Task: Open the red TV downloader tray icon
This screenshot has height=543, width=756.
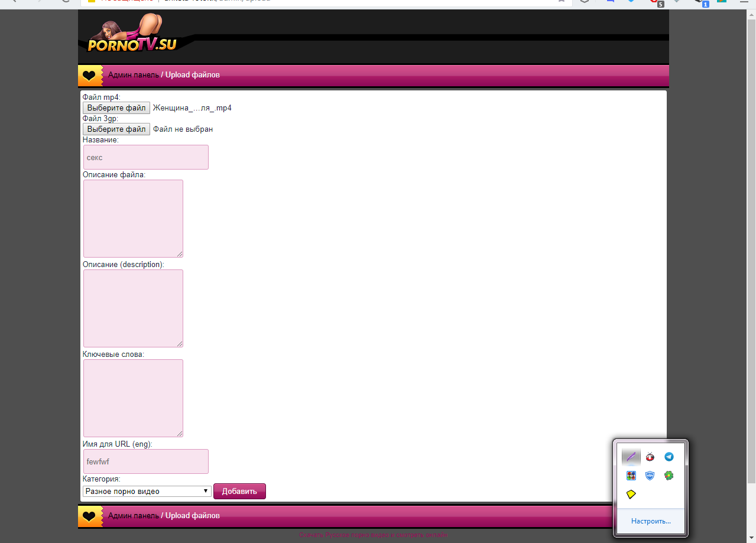Action: (650, 457)
